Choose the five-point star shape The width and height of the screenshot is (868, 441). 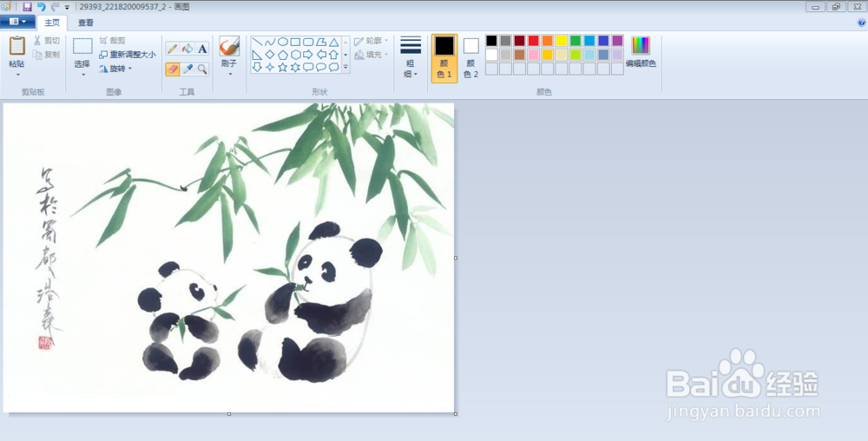(282, 67)
